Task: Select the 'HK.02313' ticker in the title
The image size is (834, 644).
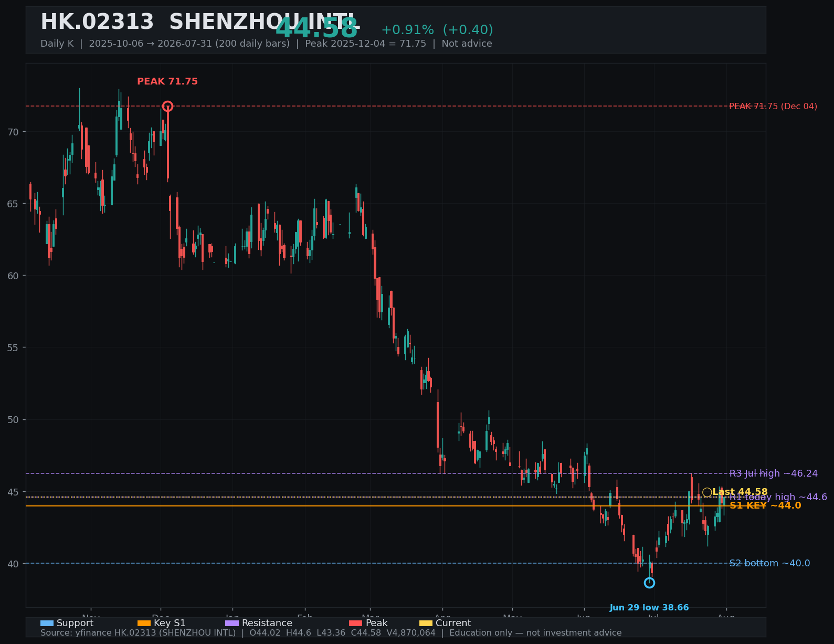Action: [97, 23]
